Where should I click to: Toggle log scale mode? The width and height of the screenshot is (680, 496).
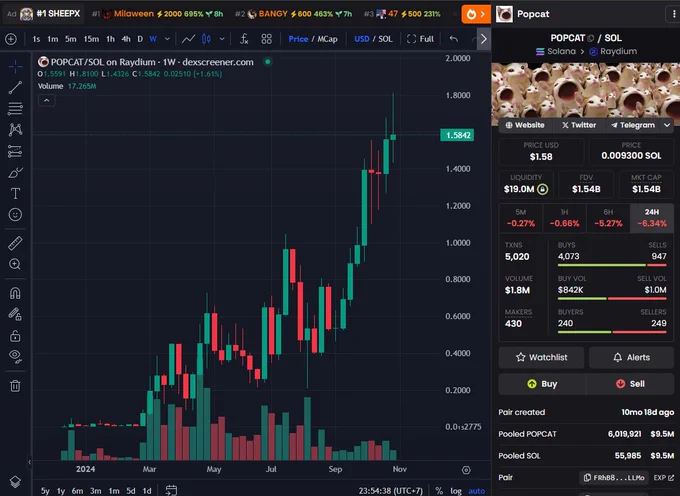pyautogui.click(x=456, y=491)
